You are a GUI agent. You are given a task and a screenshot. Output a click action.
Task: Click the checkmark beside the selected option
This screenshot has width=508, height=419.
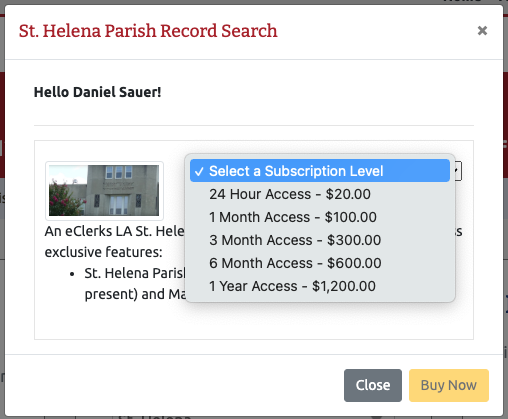coord(199,171)
